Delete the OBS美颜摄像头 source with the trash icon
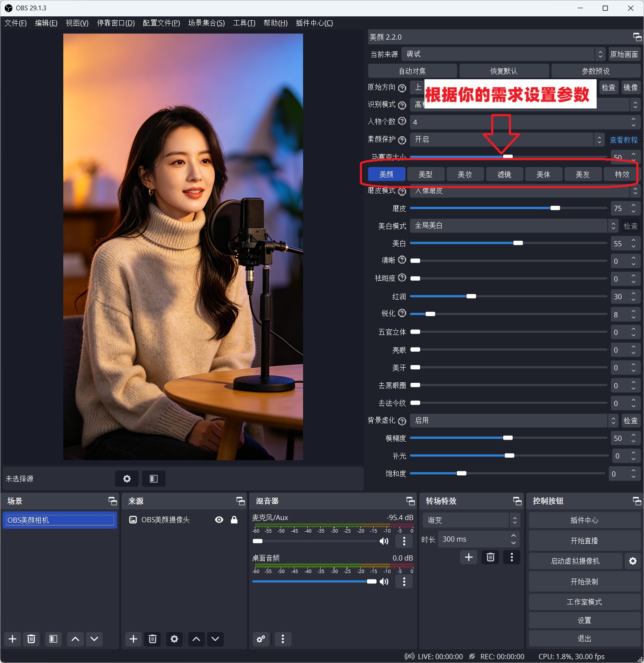 pyautogui.click(x=152, y=639)
